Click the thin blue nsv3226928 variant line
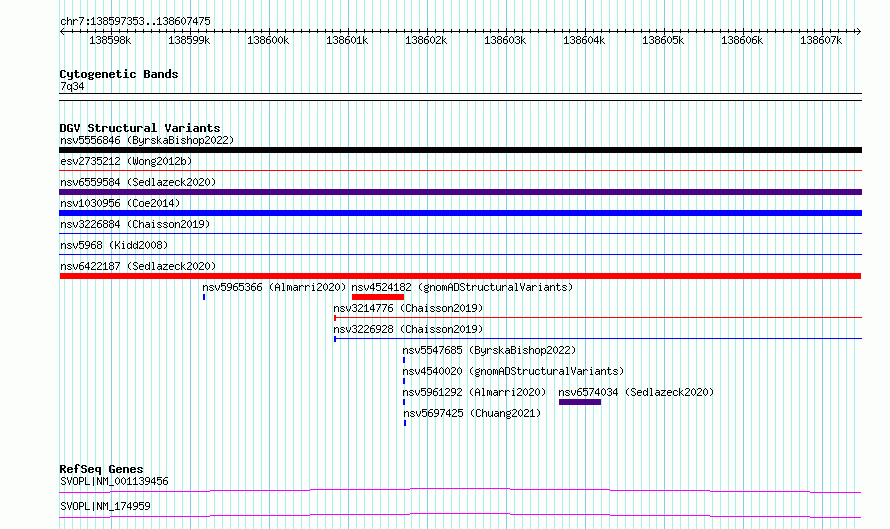Screen dimensions: 890x529 point(598,339)
